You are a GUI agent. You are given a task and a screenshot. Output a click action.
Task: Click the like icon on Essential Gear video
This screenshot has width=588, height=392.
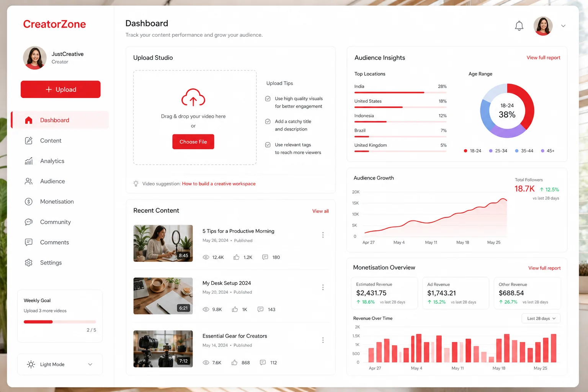click(234, 363)
